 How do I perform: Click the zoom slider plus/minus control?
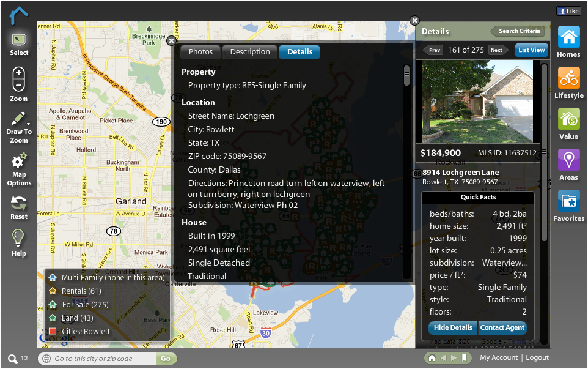tap(19, 80)
